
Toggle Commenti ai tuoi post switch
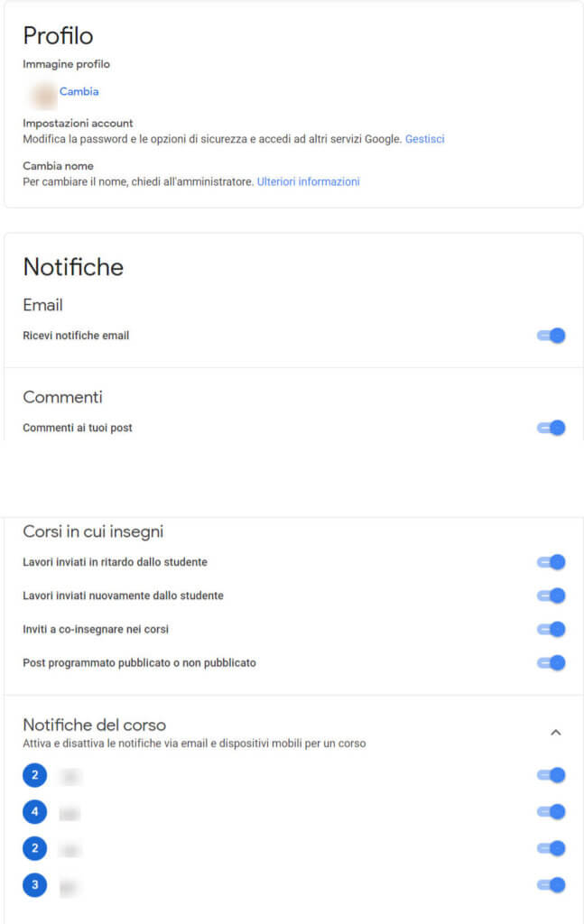point(552,428)
